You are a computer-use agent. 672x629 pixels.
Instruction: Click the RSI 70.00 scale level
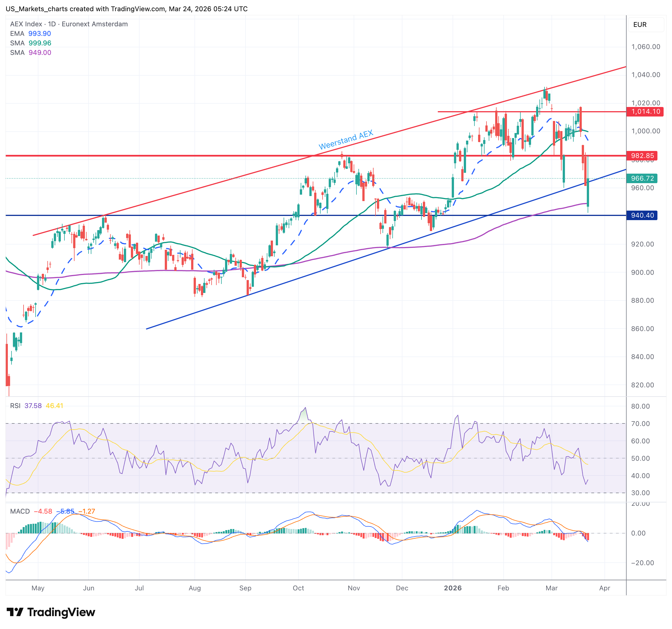(x=640, y=424)
